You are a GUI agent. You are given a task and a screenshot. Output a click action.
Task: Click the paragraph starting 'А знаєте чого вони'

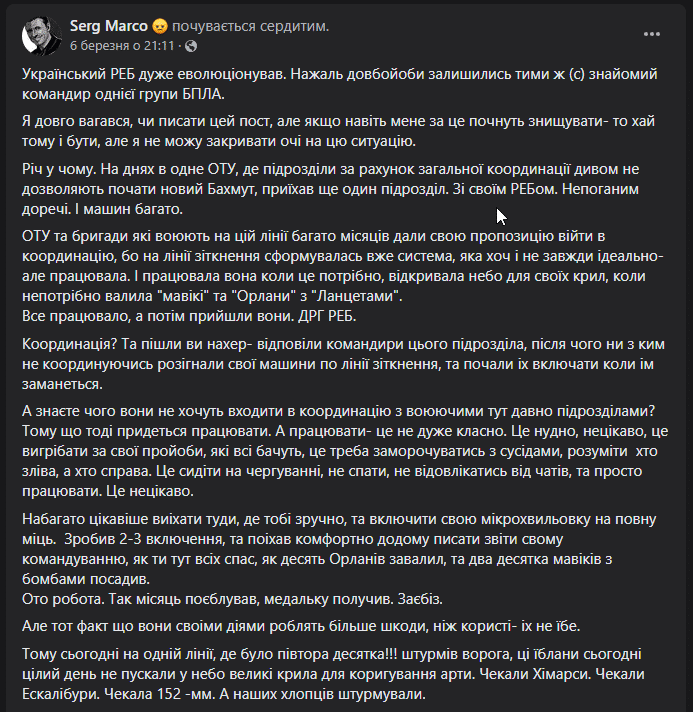(x=345, y=451)
